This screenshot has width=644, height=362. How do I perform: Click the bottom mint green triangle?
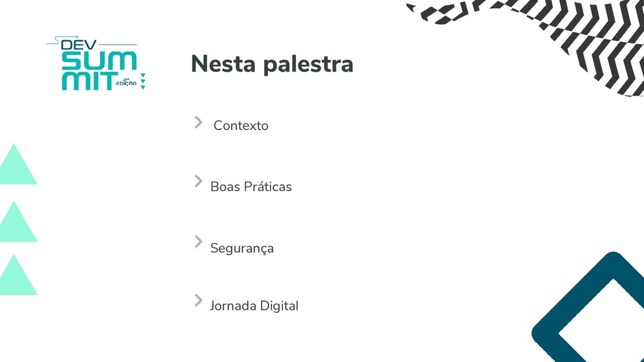[16, 275]
